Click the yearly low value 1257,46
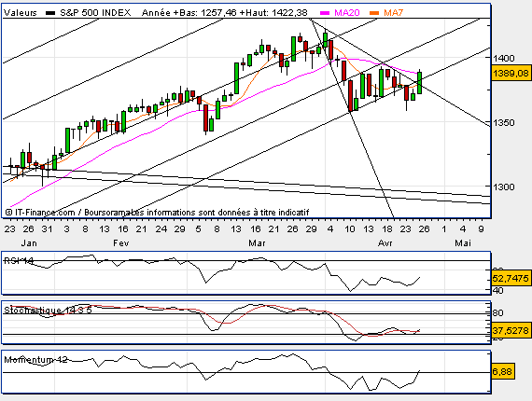 (219, 13)
